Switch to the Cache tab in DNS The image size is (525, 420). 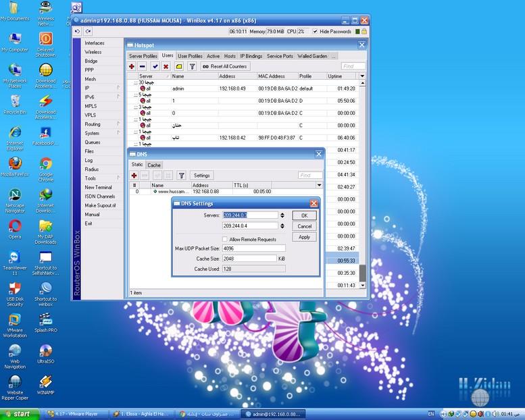coord(154,165)
